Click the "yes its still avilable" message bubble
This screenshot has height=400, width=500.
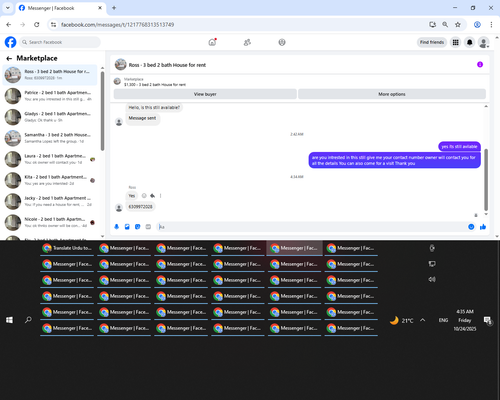click(x=459, y=146)
